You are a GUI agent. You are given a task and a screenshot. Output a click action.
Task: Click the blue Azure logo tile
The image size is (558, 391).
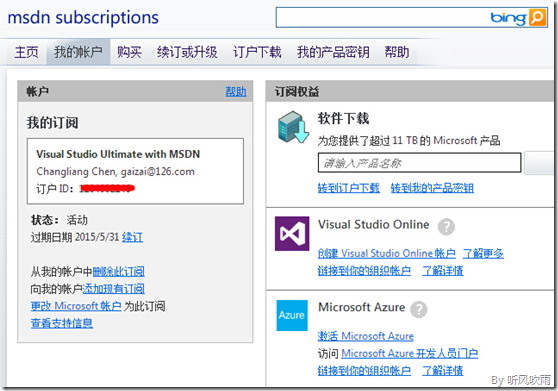(292, 315)
